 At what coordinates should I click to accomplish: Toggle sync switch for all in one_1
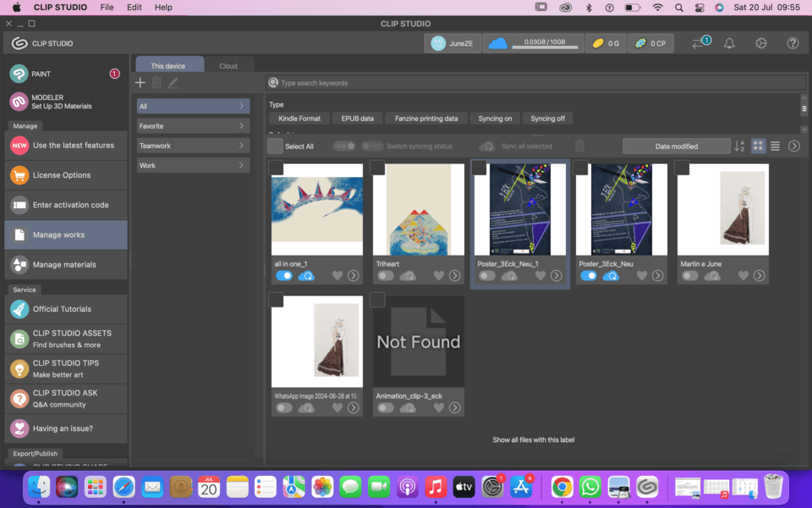pos(284,276)
